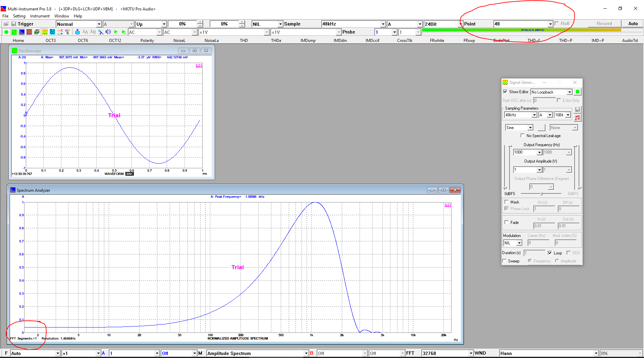Toggle the DDS checkbox
The height and width of the screenshot is (358, 644).
point(569,253)
